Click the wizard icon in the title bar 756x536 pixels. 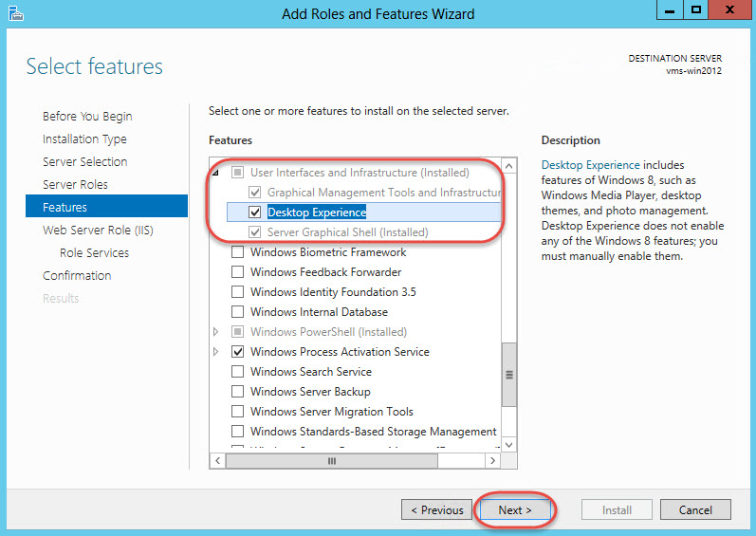pyautogui.click(x=16, y=13)
